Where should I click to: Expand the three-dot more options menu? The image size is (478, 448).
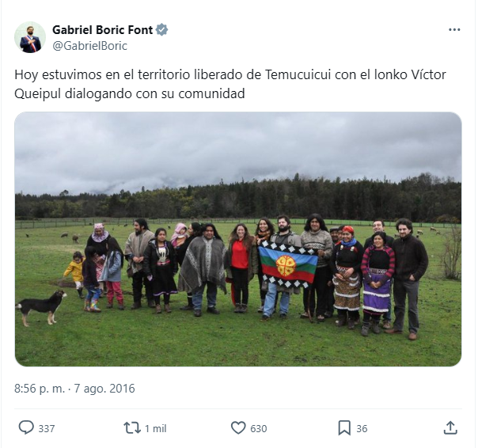(454, 29)
